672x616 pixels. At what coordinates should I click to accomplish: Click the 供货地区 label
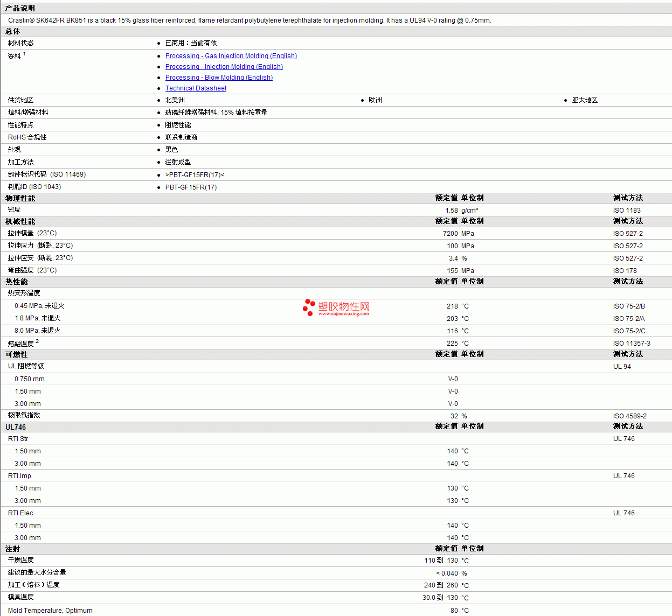point(20,100)
